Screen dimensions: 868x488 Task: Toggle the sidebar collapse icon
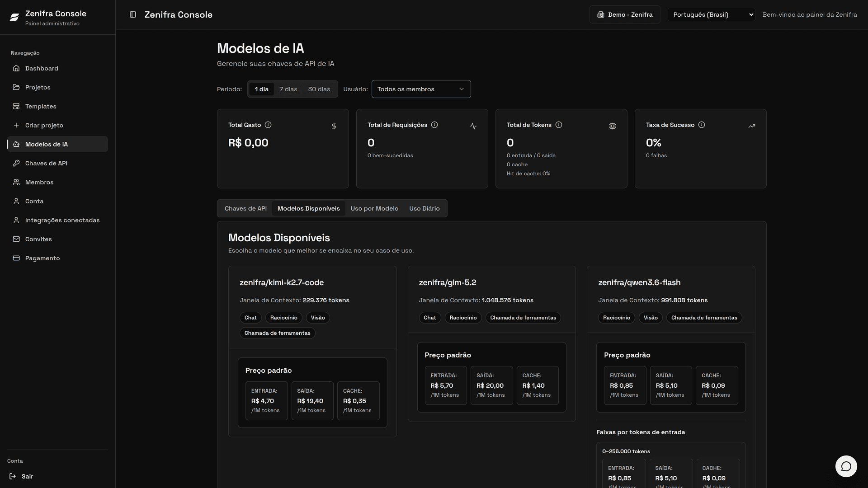tap(133, 14)
